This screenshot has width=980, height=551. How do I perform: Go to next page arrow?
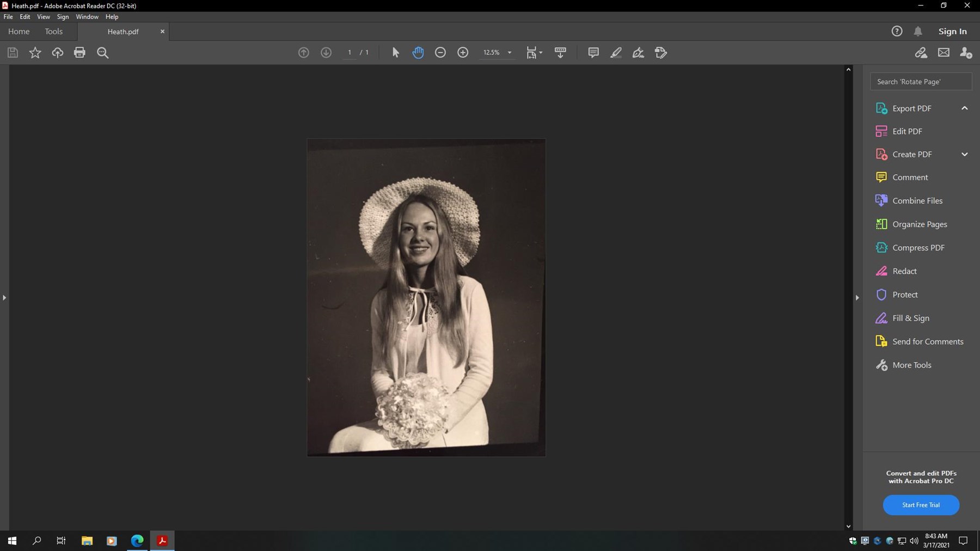click(x=326, y=53)
